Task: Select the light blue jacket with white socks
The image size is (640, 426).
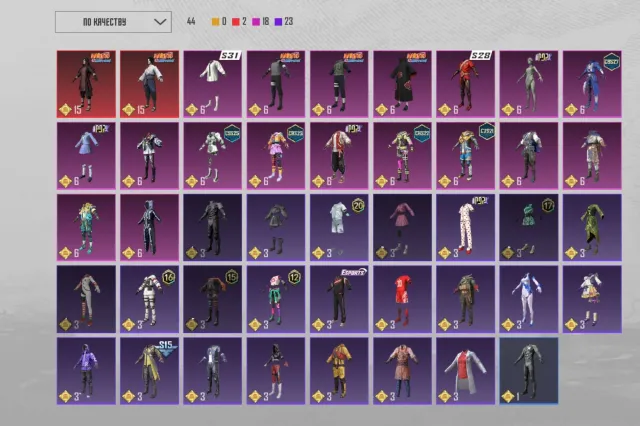Action: 86,156
